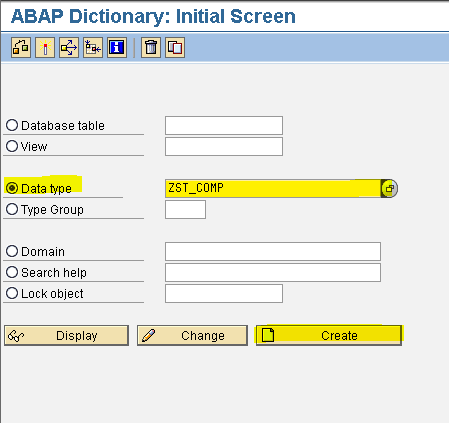The width and height of the screenshot is (449, 423).
Task: Click the Copy toolbar icon
Action: click(175, 48)
